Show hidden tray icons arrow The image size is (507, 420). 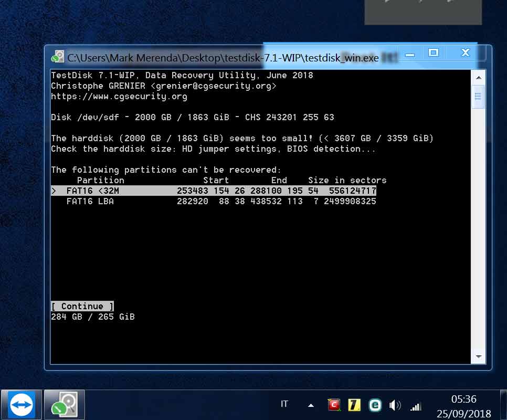311,405
